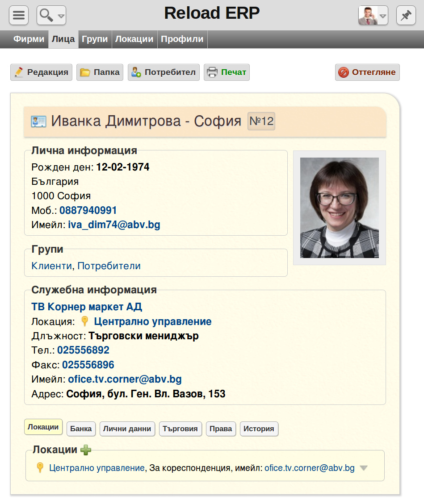This screenshot has height=504, width=424.
Task: Click the Оттегляне reject button
Action: [x=367, y=72]
